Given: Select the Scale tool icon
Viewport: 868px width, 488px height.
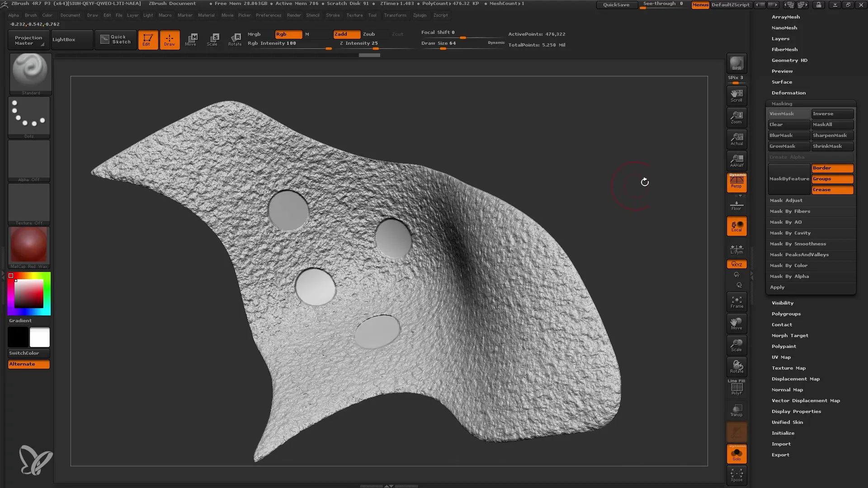Looking at the screenshot, I should point(213,39).
